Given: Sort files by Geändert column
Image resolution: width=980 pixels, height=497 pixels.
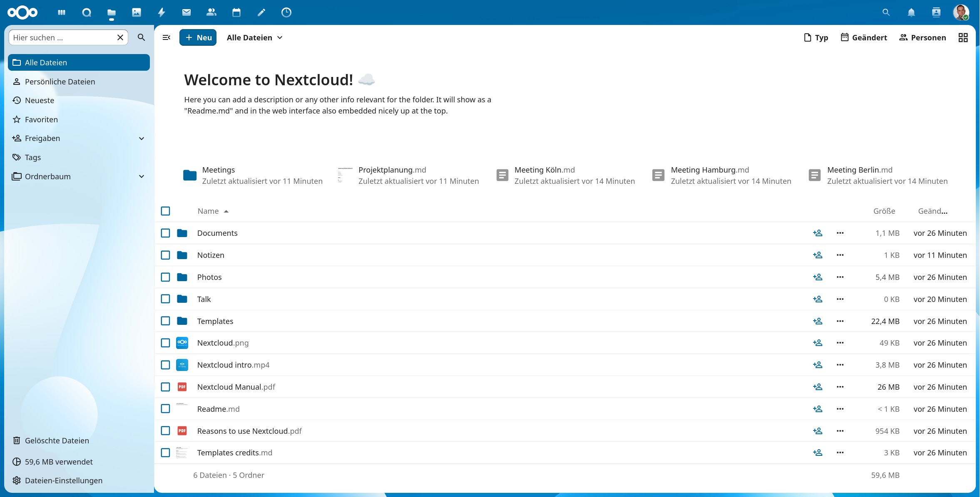Looking at the screenshot, I should point(933,211).
